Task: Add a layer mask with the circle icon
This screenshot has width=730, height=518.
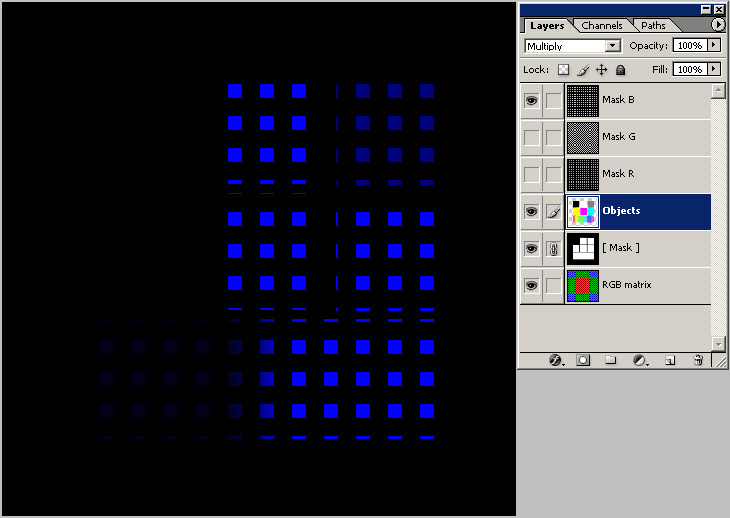Action: tap(583, 360)
